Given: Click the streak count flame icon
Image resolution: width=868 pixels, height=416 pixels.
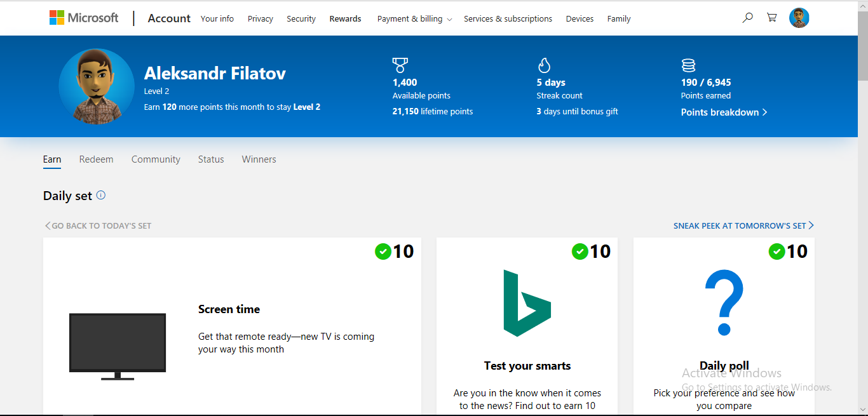Looking at the screenshot, I should click(x=544, y=65).
